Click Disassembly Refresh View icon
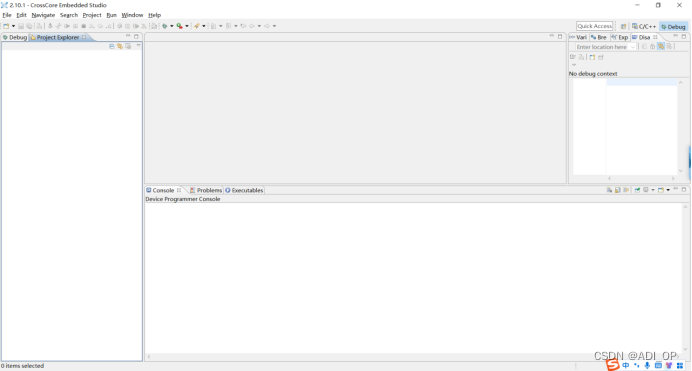This screenshot has width=692, height=371. (x=644, y=47)
